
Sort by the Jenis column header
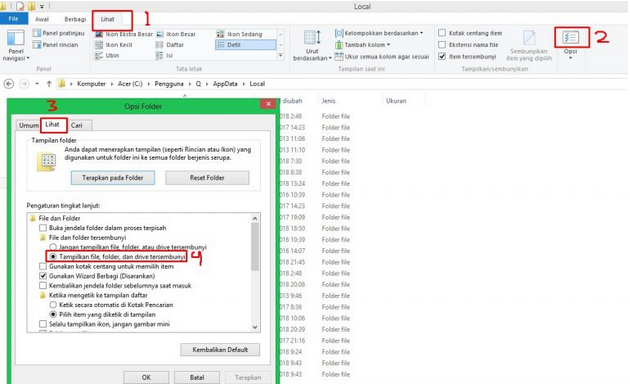pyautogui.click(x=328, y=101)
